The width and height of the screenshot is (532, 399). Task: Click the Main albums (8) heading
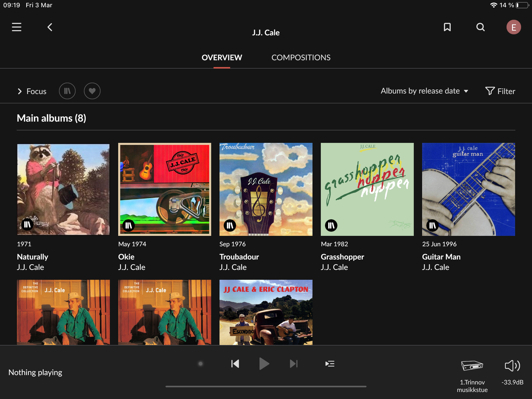(x=51, y=118)
